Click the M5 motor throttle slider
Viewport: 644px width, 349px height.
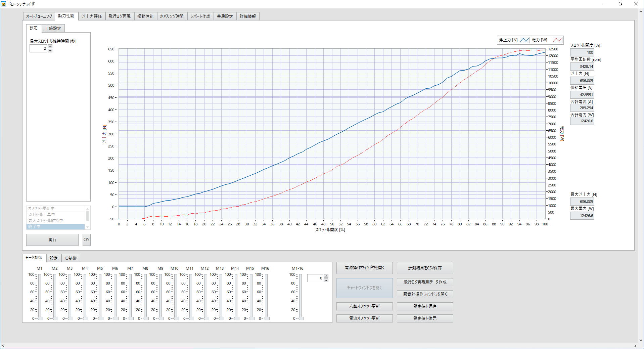tap(100, 296)
